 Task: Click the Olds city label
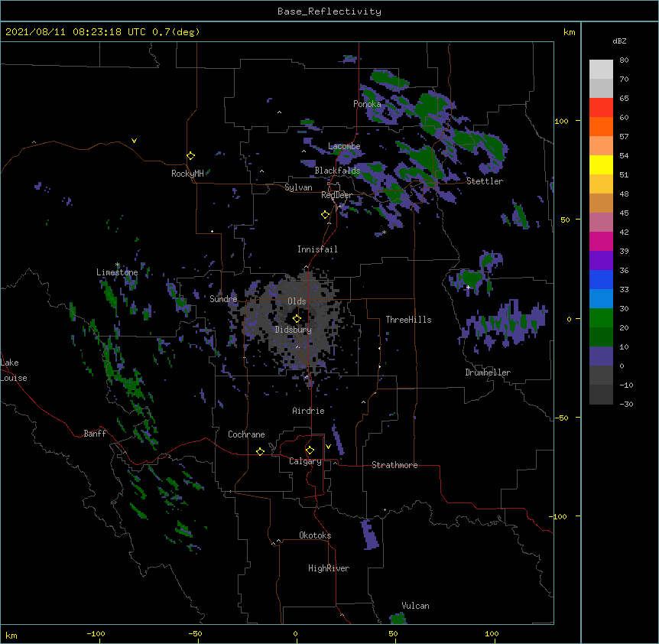pyautogui.click(x=297, y=301)
